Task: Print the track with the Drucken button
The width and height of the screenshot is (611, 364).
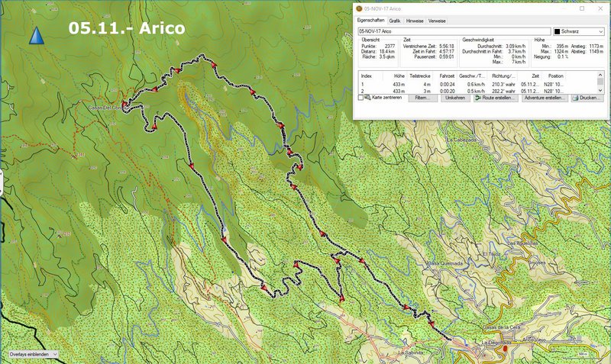Action: pyautogui.click(x=587, y=98)
